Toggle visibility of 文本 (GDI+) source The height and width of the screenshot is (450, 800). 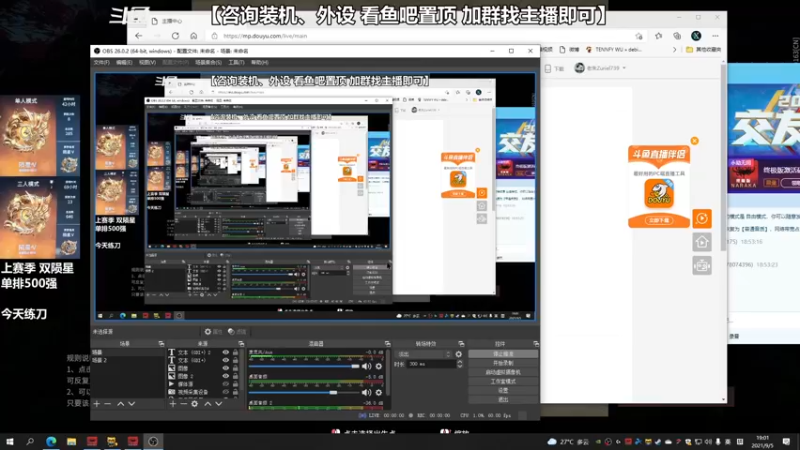click(x=226, y=360)
